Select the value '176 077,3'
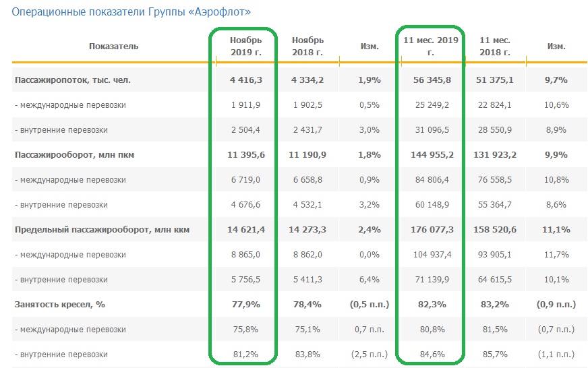 pos(432,230)
